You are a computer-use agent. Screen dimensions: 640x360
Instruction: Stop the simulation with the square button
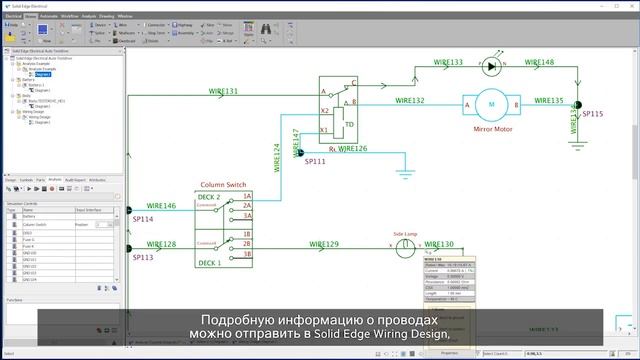point(44,189)
